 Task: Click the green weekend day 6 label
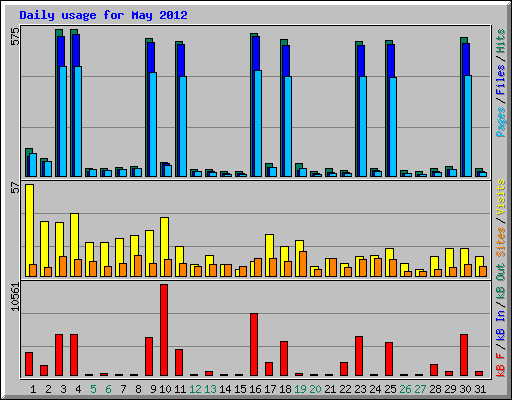[108, 389]
